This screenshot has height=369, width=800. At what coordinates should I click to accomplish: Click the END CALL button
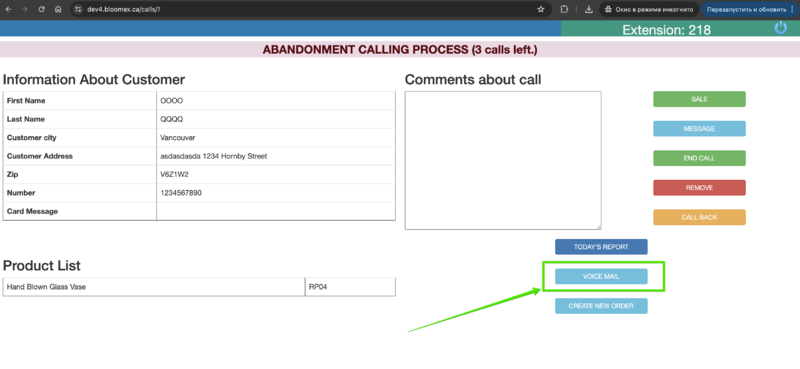click(x=699, y=158)
